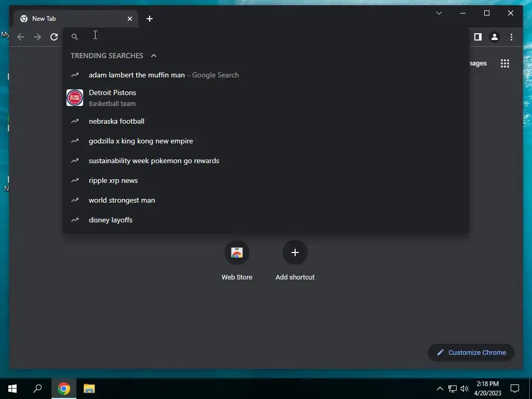Select sustainability week pokemon go rewards

point(266,161)
